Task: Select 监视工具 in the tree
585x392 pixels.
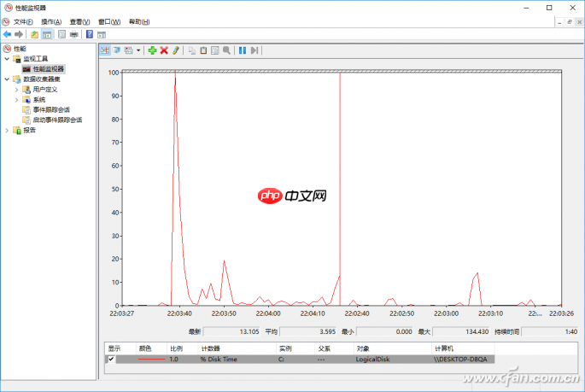Action: click(x=36, y=59)
